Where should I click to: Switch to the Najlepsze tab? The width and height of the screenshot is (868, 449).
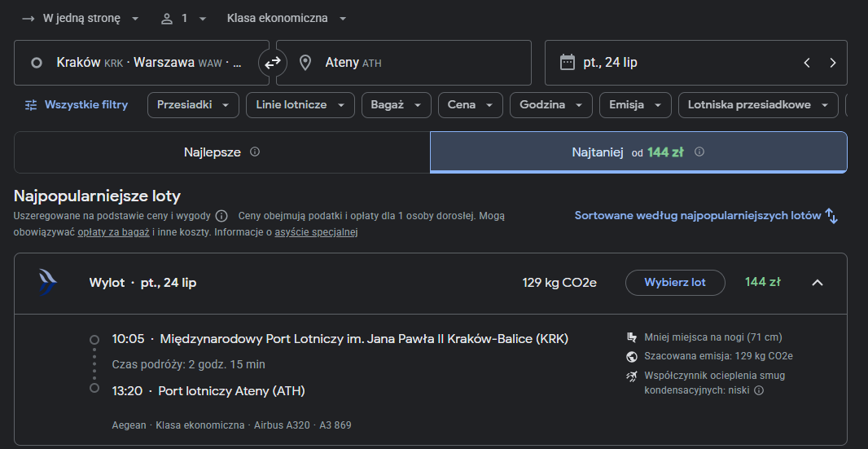222,152
